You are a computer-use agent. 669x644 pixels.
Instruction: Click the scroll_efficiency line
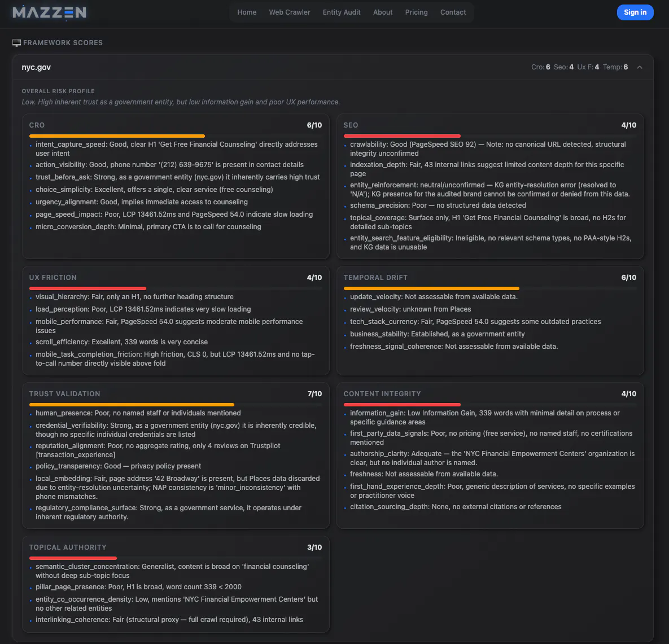click(121, 341)
